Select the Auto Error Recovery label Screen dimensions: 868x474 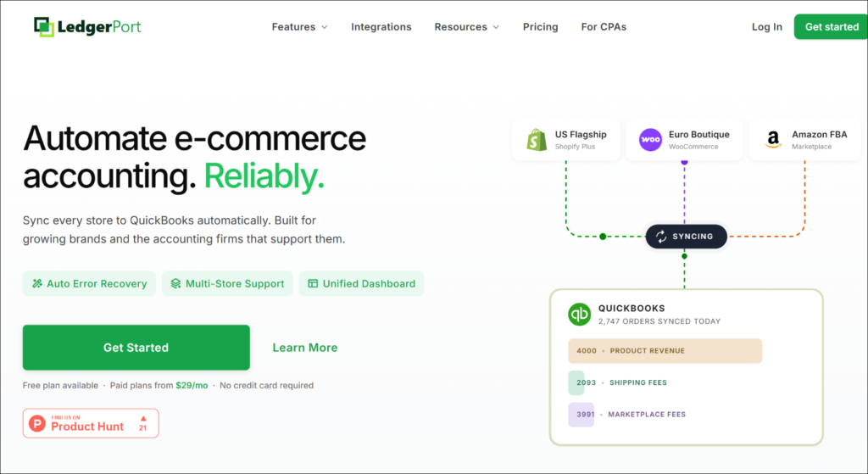pyautogui.click(x=97, y=283)
